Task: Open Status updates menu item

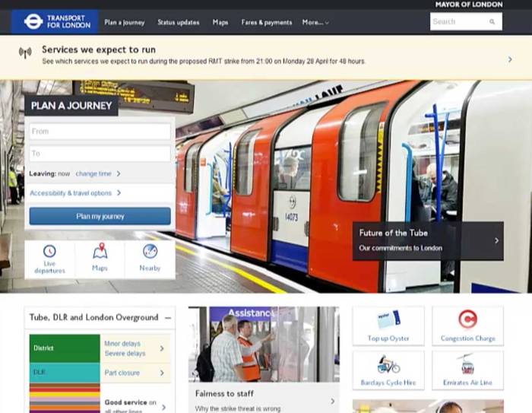Action: (179, 22)
